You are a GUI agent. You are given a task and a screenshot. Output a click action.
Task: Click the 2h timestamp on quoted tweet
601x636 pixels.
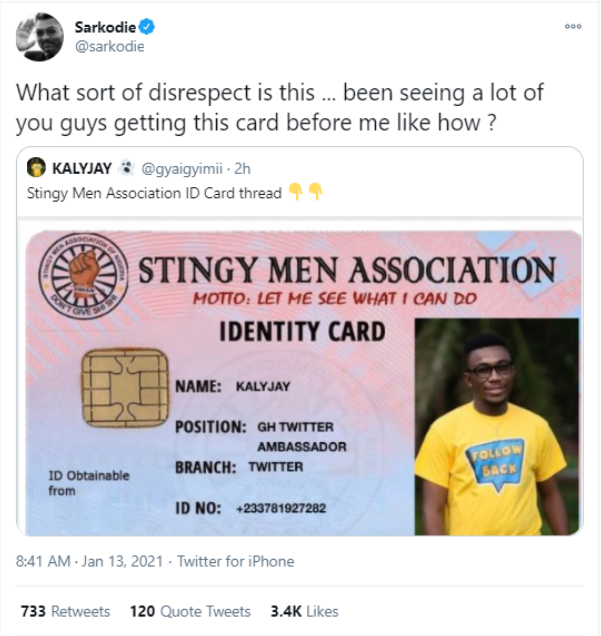(x=242, y=167)
